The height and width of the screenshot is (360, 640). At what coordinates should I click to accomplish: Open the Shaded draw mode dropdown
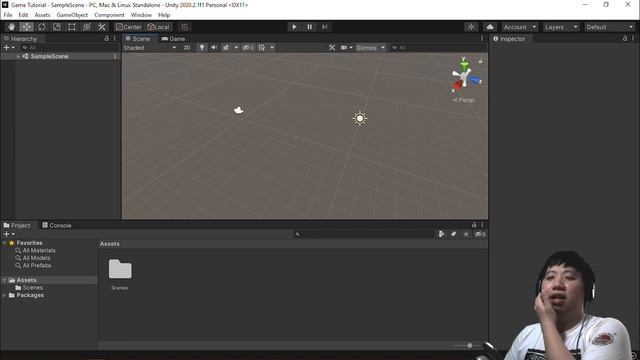coord(150,48)
